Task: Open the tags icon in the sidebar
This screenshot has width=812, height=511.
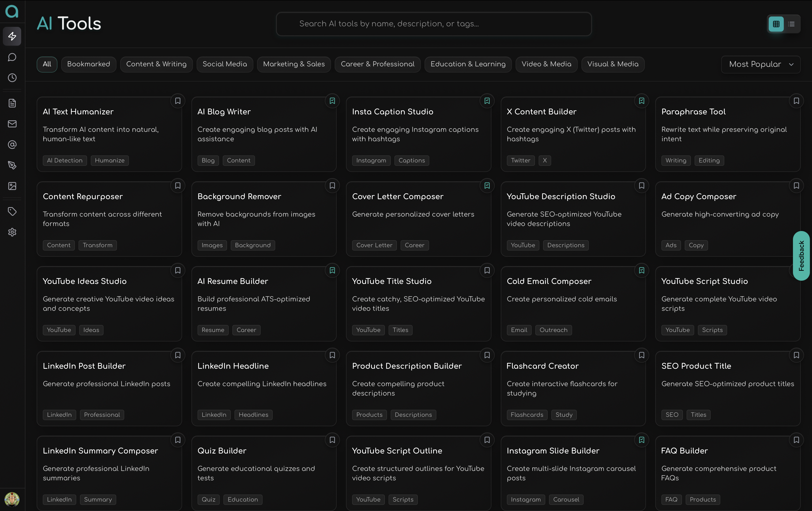Action: point(12,211)
